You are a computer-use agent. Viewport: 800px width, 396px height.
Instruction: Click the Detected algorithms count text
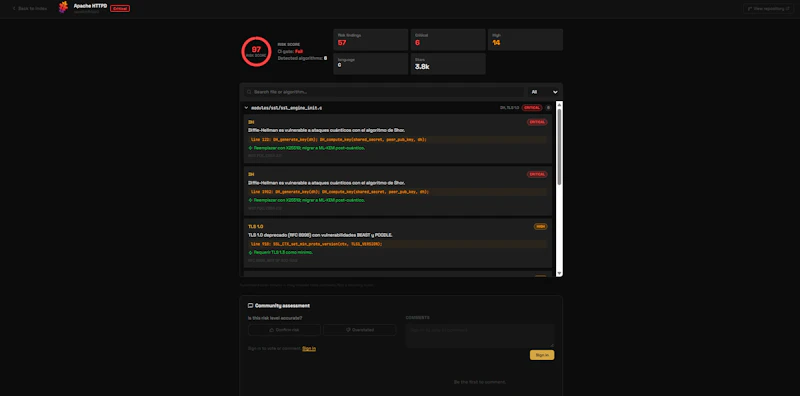pos(302,58)
